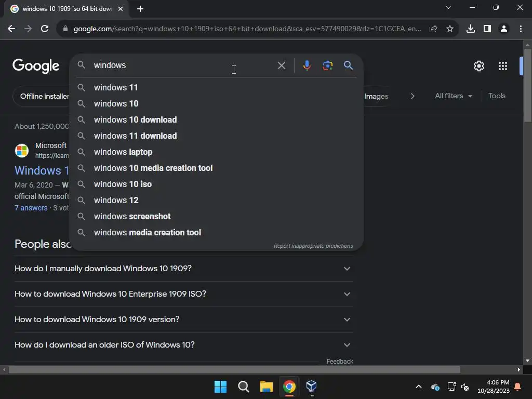The height and width of the screenshot is (399, 532).
Task: Select suggestion 'windows 12'
Action: click(217, 200)
